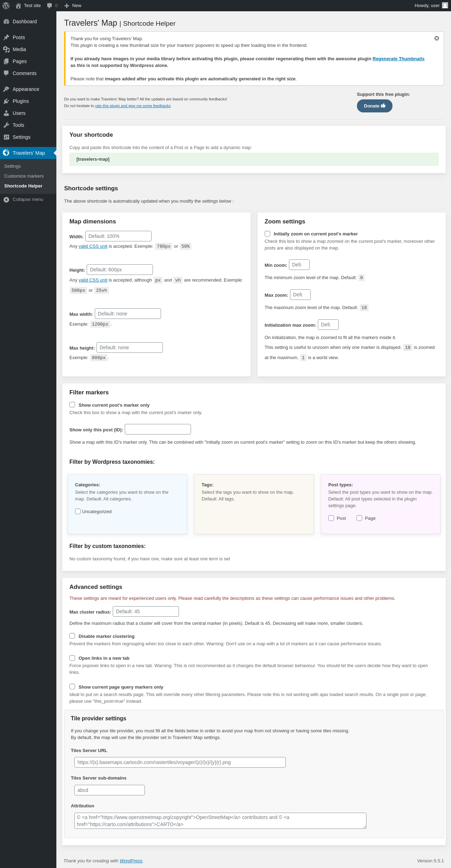Click the Test site home icon
The image size is (451, 868).
point(18,6)
